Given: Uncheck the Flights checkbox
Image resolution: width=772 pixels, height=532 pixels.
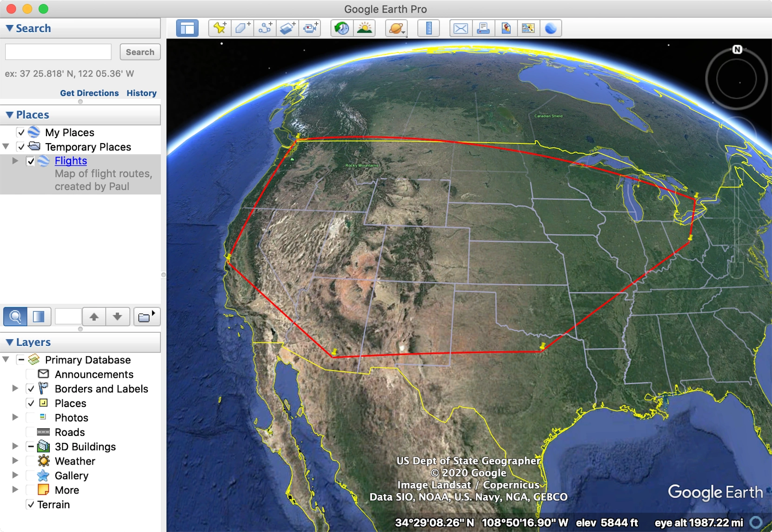Looking at the screenshot, I should [31, 161].
